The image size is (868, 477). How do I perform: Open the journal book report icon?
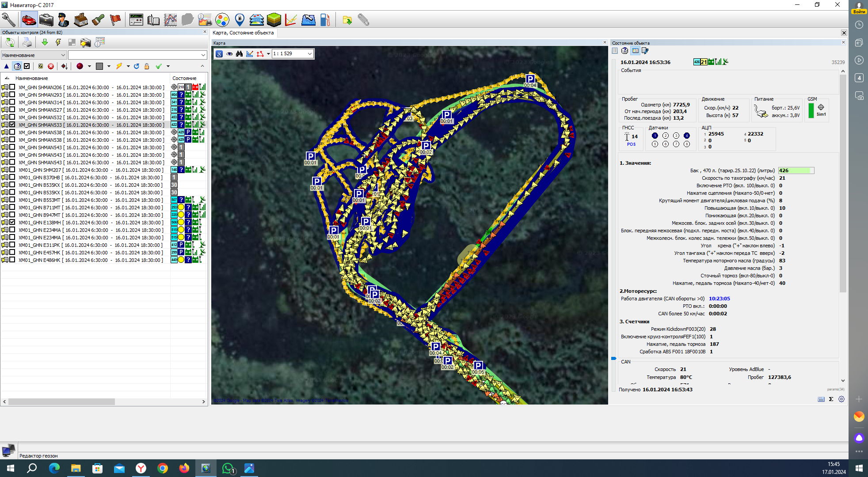coord(153,19)
